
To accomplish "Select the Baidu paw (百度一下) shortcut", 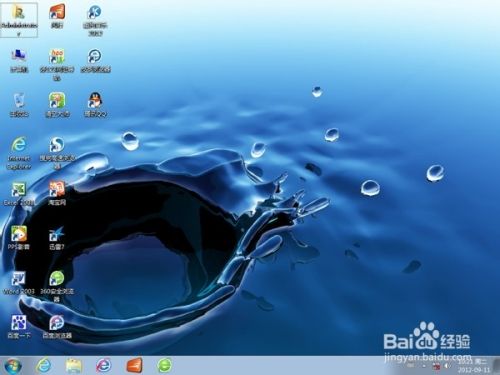I will [19, 327].
